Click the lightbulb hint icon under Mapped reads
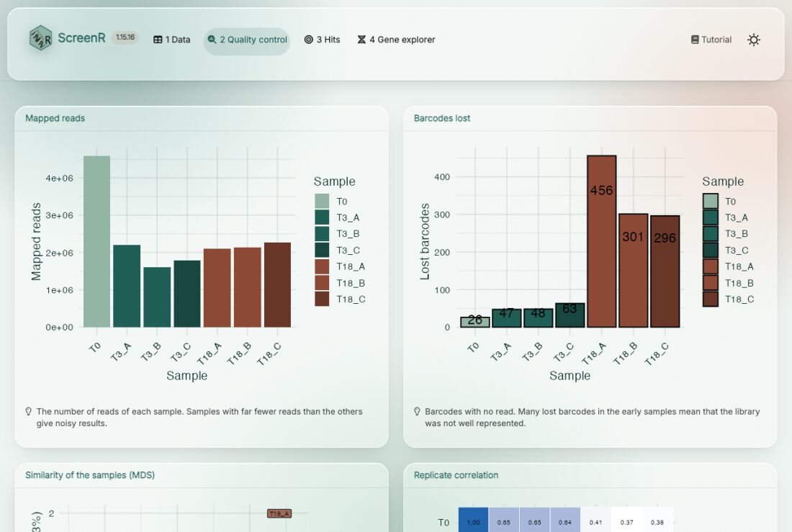Image resolution: width=792 pixels, height=532 pixels. click(29, 412)
